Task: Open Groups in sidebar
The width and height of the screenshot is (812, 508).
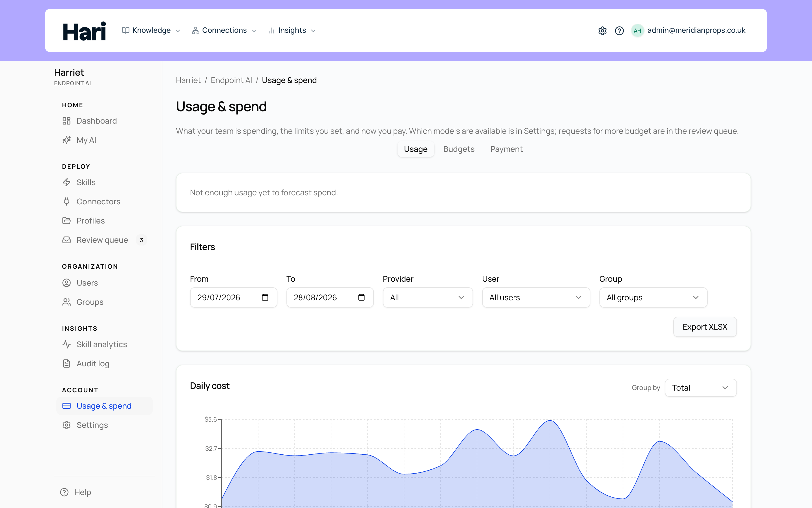Action: (105, 302)
